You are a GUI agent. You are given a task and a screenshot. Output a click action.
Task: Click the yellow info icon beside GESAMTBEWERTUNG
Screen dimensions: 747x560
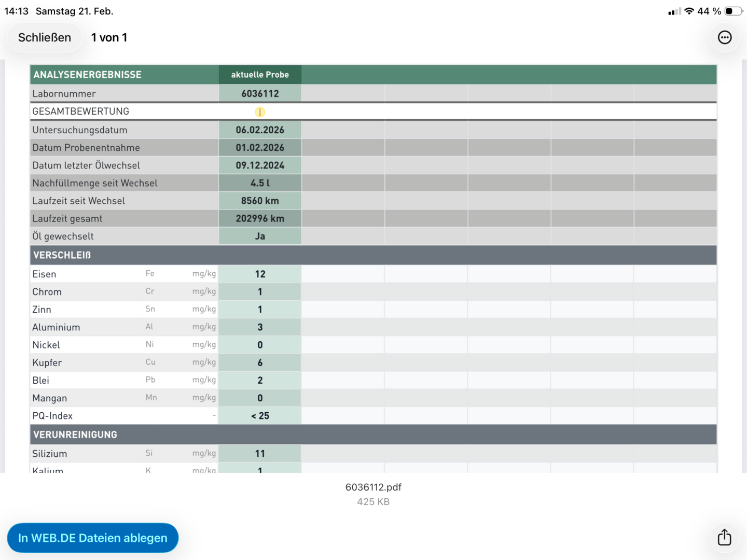coord(260,112)
